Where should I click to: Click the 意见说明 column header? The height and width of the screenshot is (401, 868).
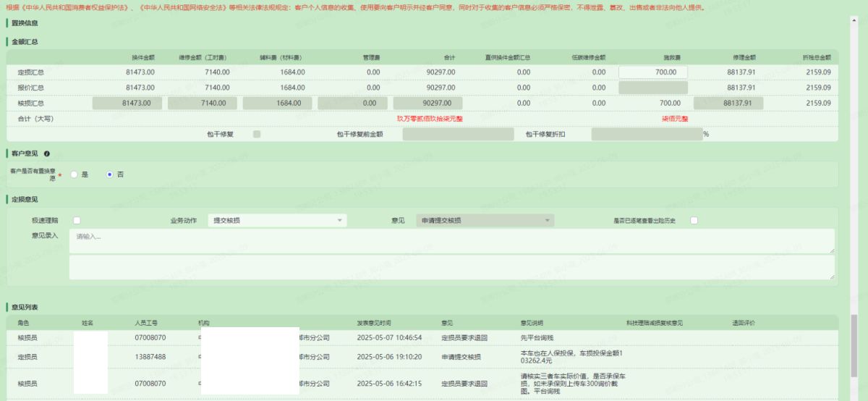coord(532,323)
